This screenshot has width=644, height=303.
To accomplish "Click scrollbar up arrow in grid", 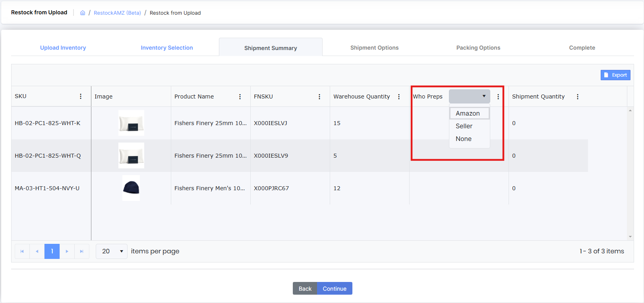I will (630, 110).
